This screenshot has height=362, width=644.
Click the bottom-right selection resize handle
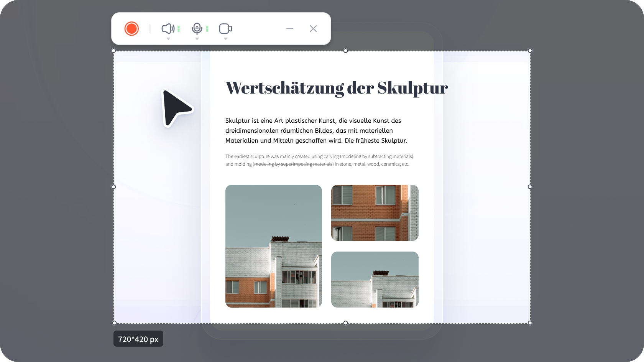click(x=530, y=323)
